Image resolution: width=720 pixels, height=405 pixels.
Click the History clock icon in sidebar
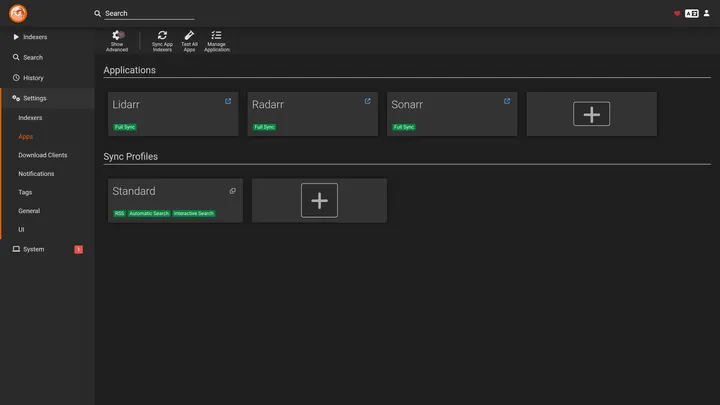tap(16, 78)
